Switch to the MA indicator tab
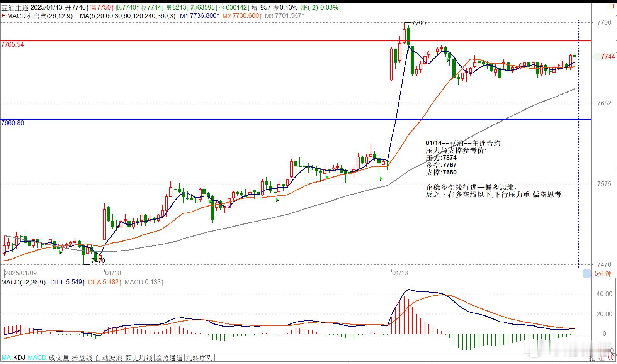The image size is (617, 364). 7,358
